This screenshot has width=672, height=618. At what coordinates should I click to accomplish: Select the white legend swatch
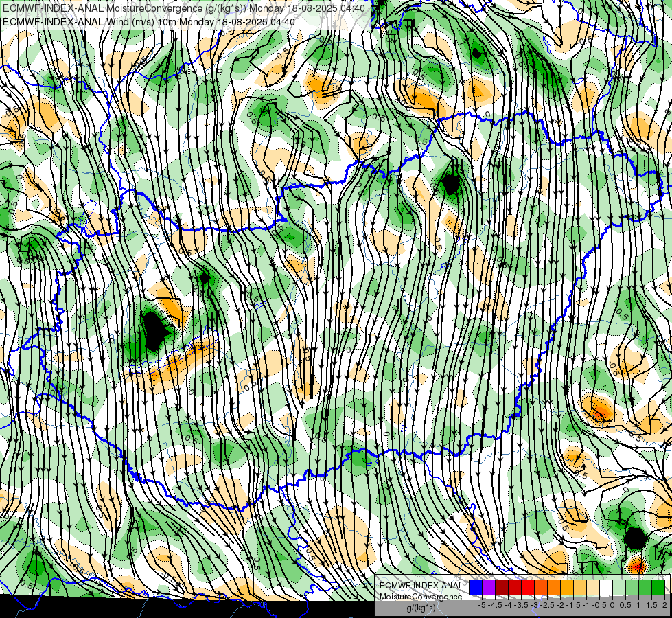pos(606,587)
